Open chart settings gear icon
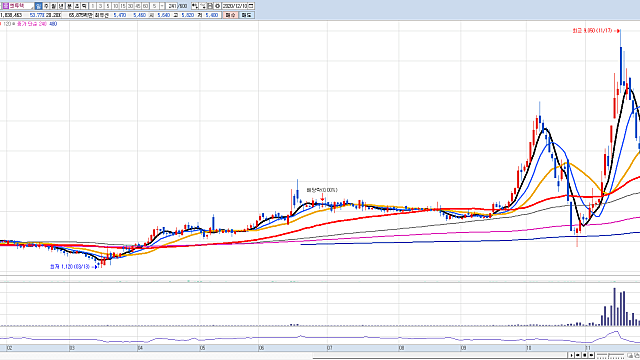Viewport: 640px width, 360px height. tap(218, 6)
